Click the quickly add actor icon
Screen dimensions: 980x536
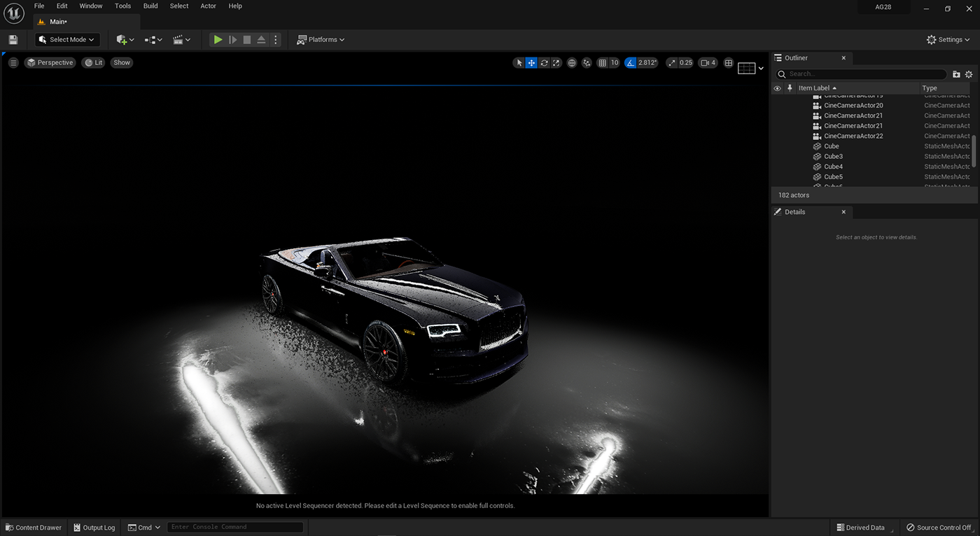click(x=120, y=39)
